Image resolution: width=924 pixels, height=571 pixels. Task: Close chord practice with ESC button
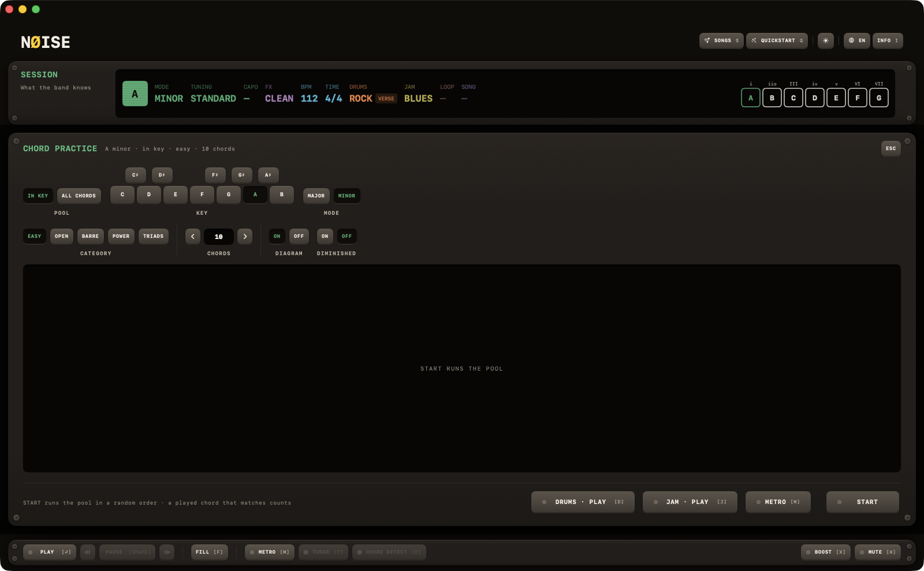click(x=891, y=148)
